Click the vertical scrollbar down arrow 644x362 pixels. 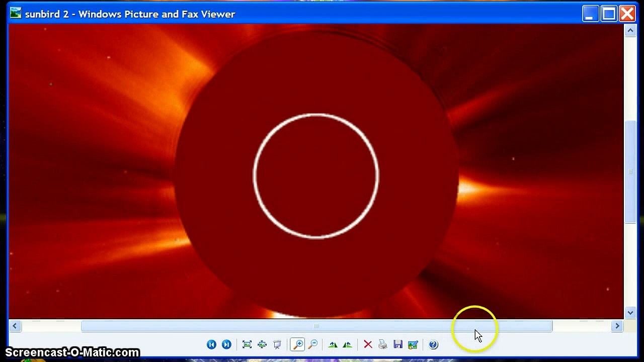coord(631,313)
